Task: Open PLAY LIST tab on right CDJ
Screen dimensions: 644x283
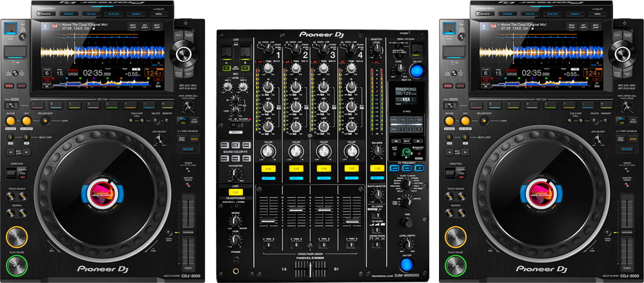Action: (552, 14)
